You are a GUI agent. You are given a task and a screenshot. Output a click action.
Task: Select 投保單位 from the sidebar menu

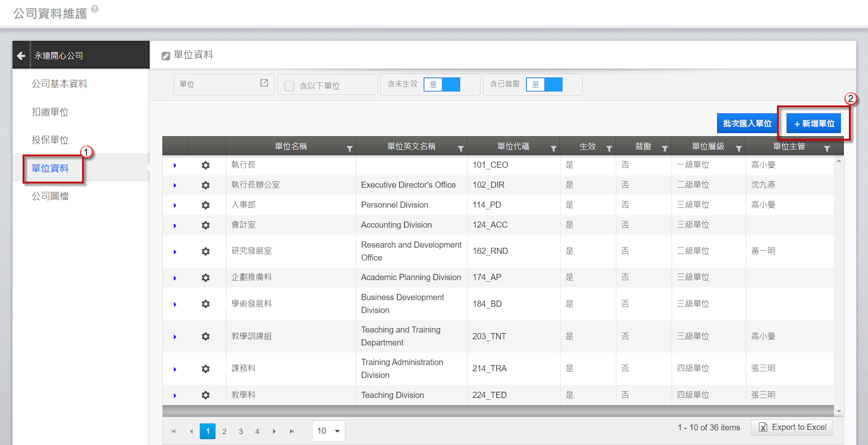point(50,140)
